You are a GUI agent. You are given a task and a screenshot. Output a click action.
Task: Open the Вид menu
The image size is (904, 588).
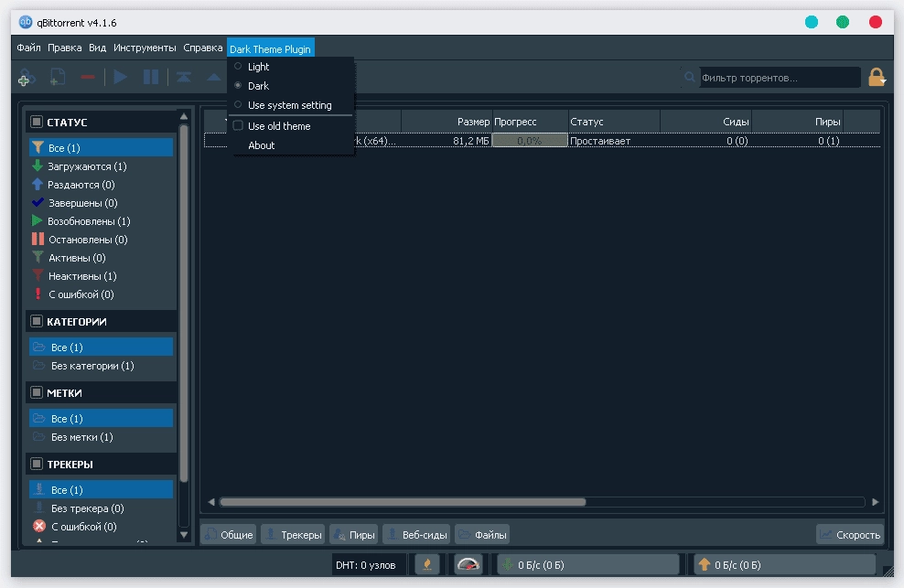97,48
